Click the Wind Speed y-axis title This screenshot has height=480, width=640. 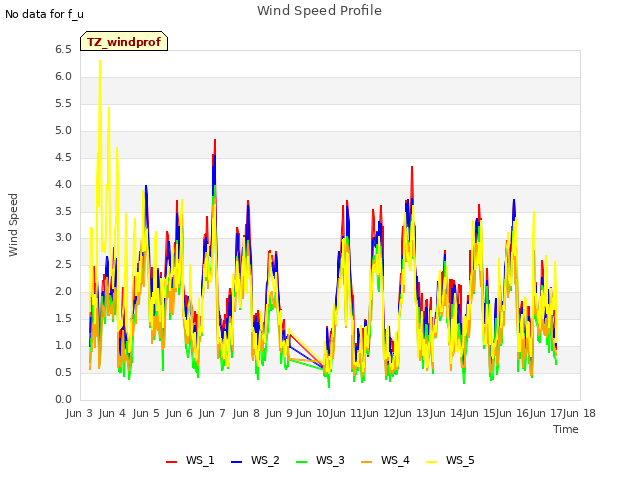(13, 225)
